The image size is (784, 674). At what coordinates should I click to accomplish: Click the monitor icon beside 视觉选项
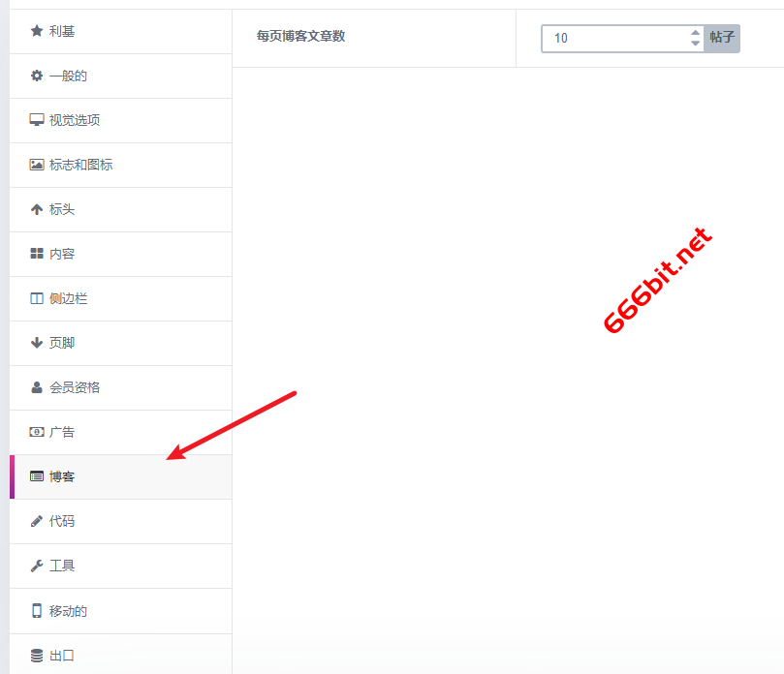tap(37, 120)
